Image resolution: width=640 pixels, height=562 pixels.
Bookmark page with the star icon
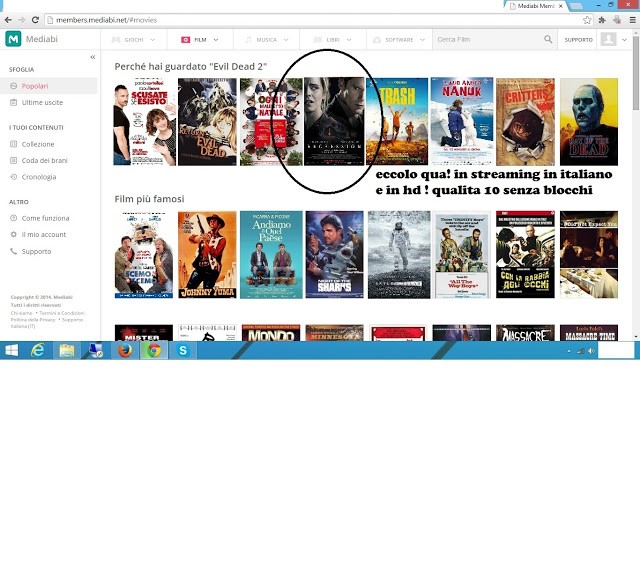587,20
